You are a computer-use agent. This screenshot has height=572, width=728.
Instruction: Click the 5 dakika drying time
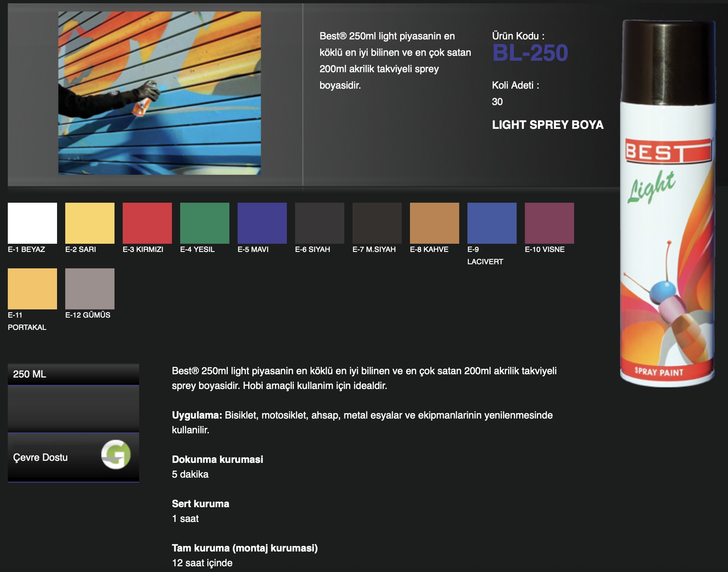pos(190,474)
